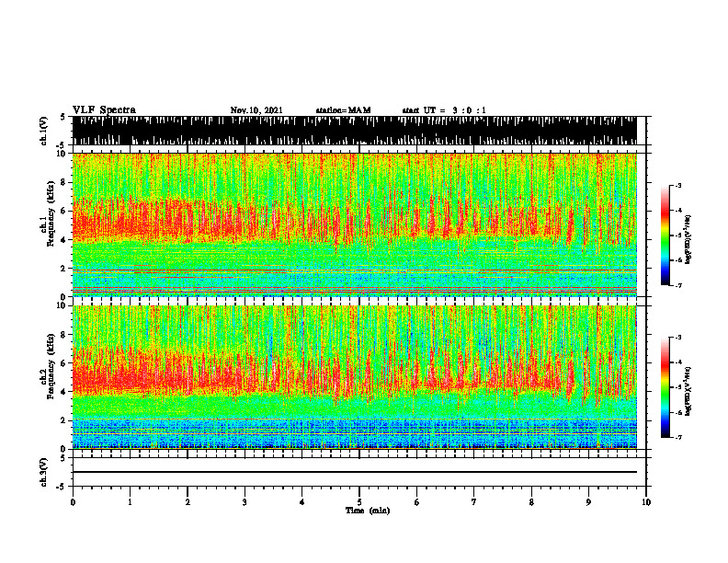The height and width of the screenshot is (563, 728).
Task: Click time axis tick label "2"
Action: click(188, 502)
